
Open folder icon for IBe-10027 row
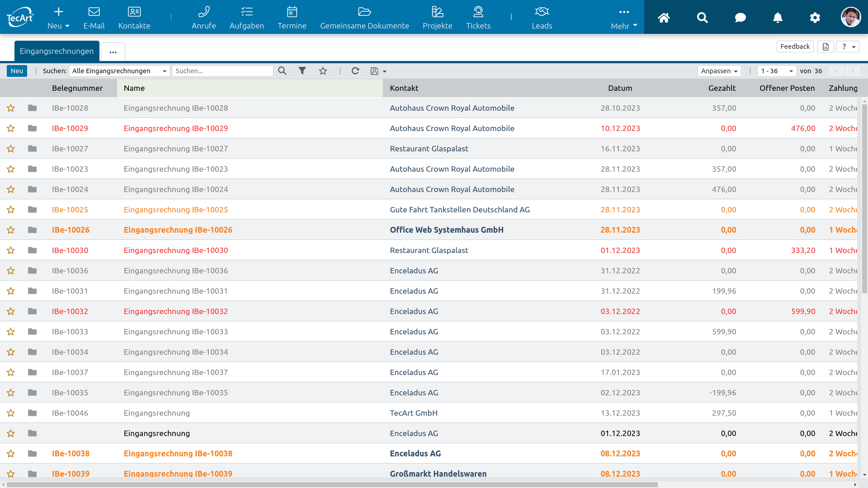pyautogui.click(x=32, y=149)
